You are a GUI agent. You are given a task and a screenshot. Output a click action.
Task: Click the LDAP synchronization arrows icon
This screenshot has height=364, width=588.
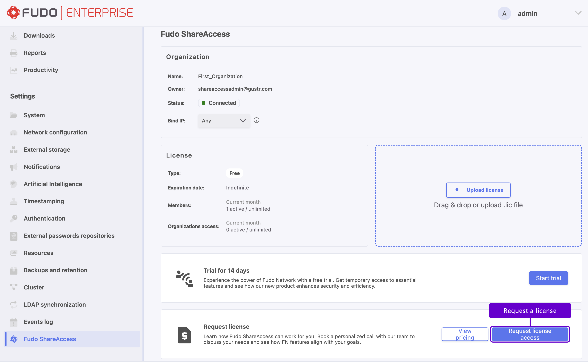[x=14, y=305]
